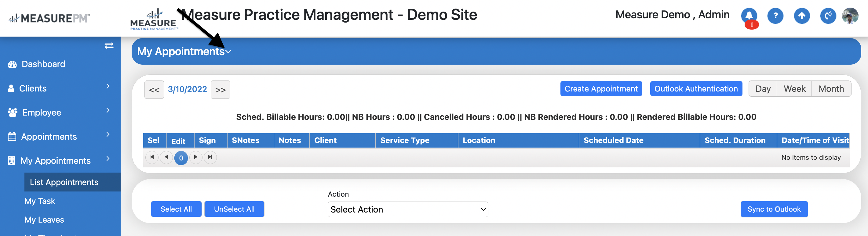The width and height of the screenshot is (868, 236).
Task: Click the Employee group icon
Action: (13, 113)
